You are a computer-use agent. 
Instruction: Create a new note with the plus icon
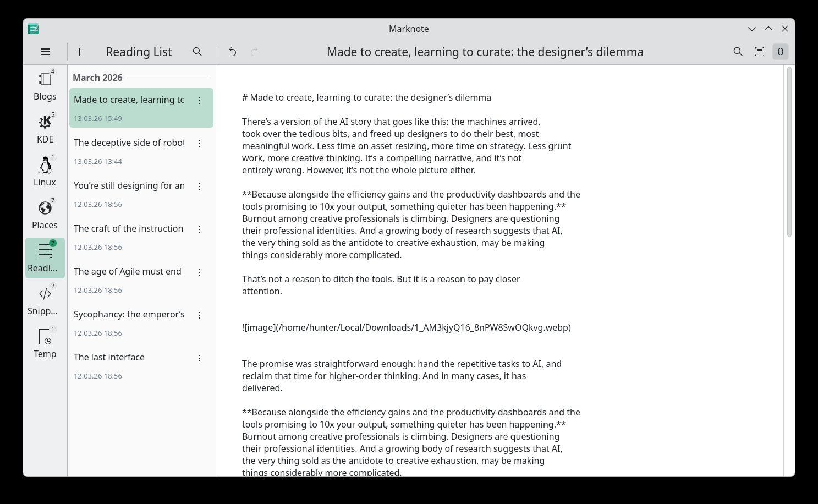tap(79, 52)
